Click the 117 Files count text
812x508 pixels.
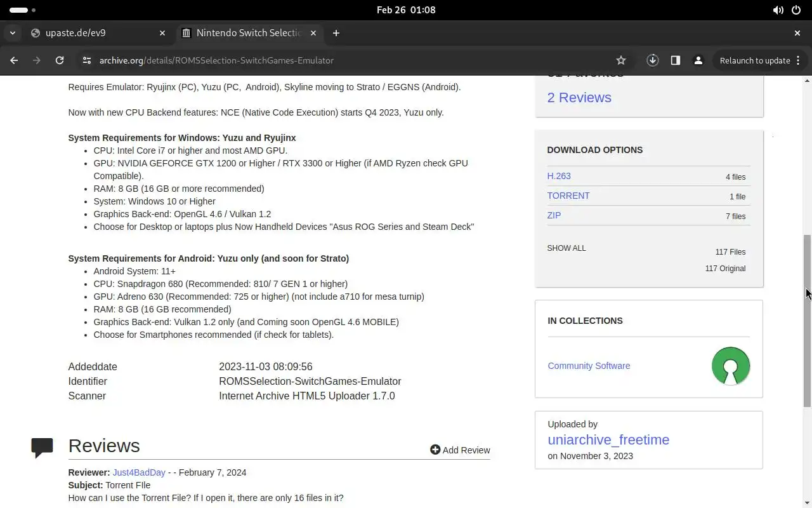pyautogui.click(x=730, y=252)
